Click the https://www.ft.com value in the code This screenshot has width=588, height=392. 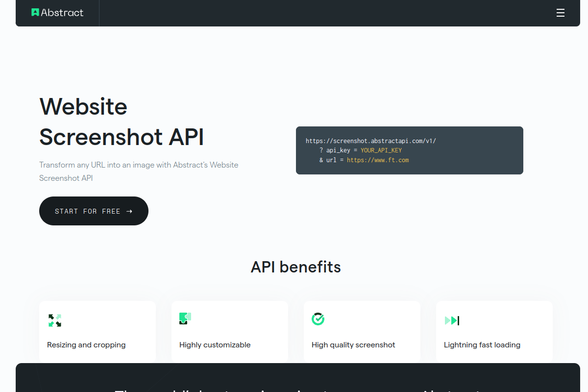coord(378,160)
